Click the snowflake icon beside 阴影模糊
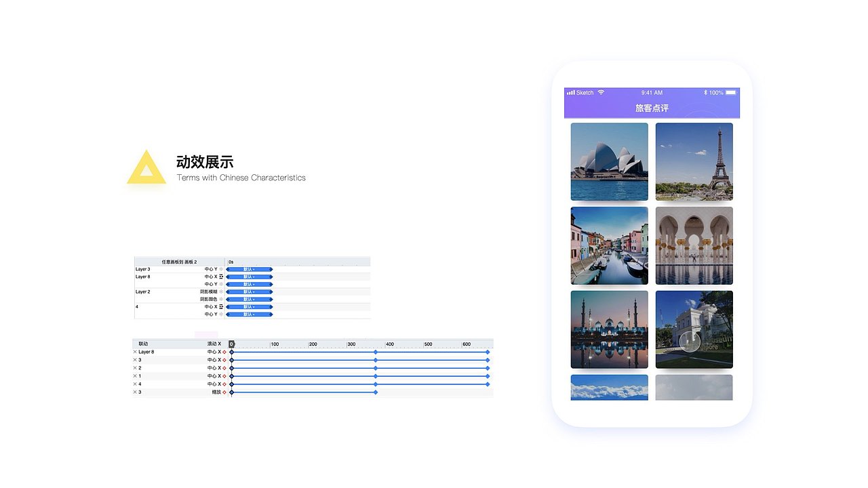The image size is (868, 488). pyautogui.click(x=221, y=291)
